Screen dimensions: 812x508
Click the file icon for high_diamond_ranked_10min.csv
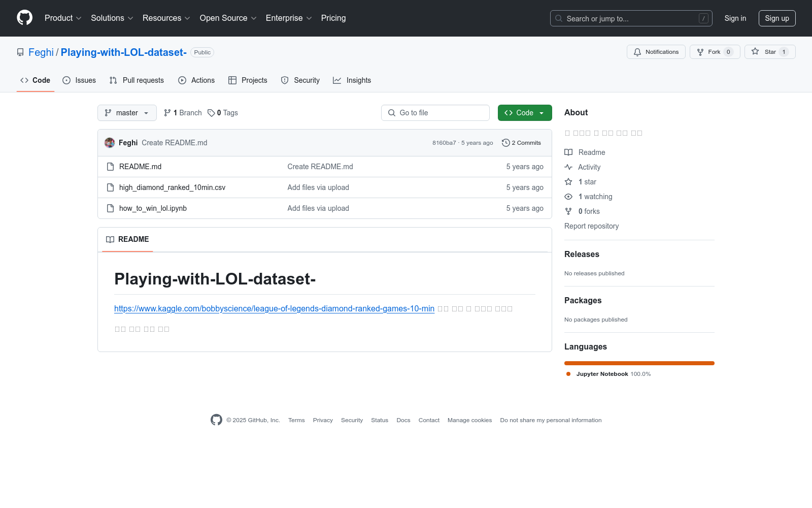click(110, 187)
